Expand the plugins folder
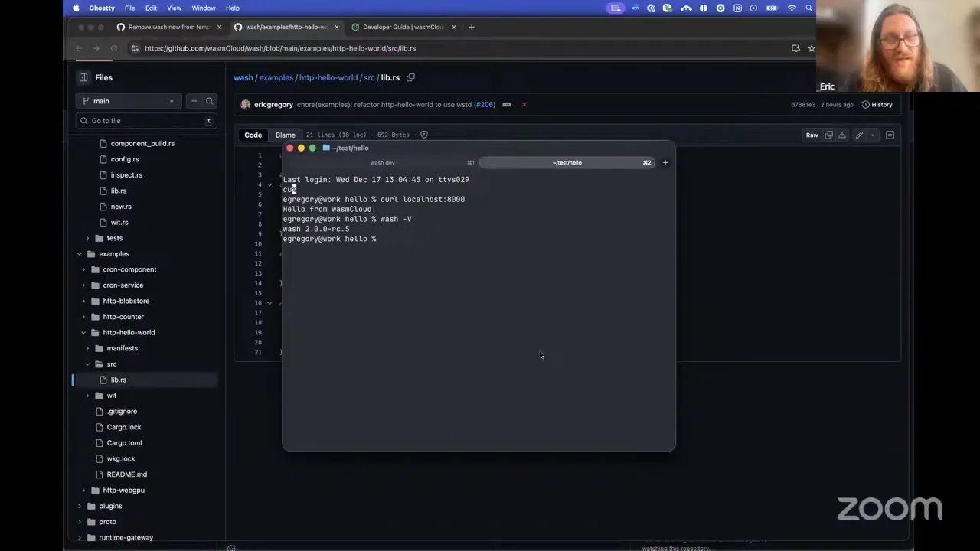This screenshot has width=980, height=551. pos(80,506)
